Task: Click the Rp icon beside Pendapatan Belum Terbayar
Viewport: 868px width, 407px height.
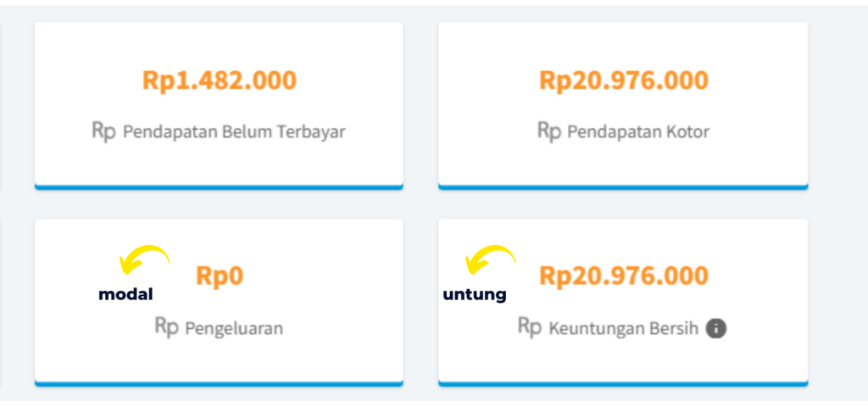Action: click(x=103, y=131)
